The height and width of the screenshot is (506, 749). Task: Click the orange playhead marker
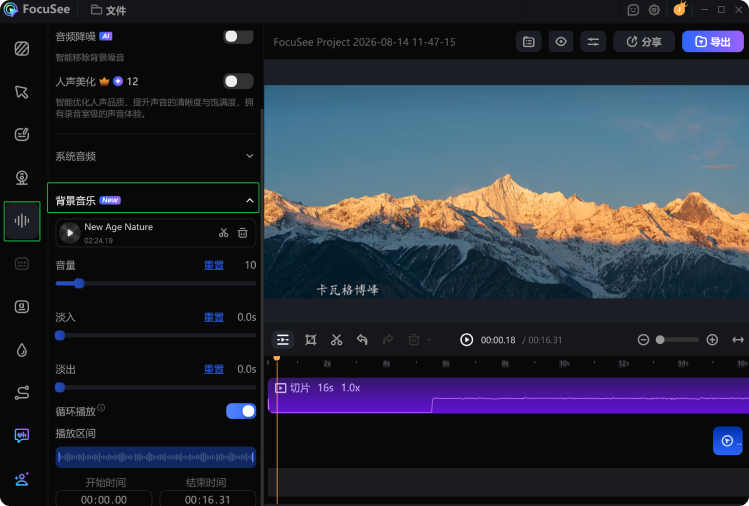[277, 358]
